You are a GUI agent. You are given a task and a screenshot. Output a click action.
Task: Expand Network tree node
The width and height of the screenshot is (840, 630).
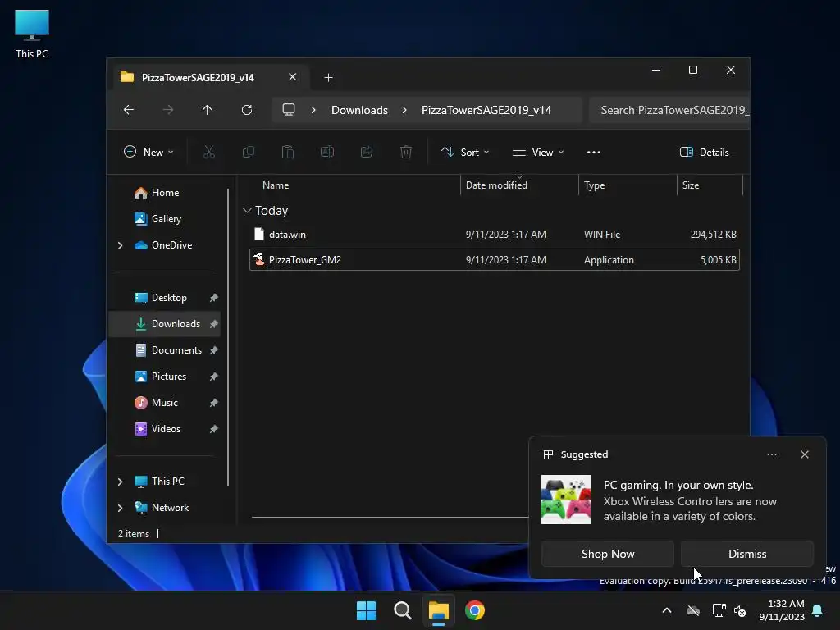click(x=120, y=508)
